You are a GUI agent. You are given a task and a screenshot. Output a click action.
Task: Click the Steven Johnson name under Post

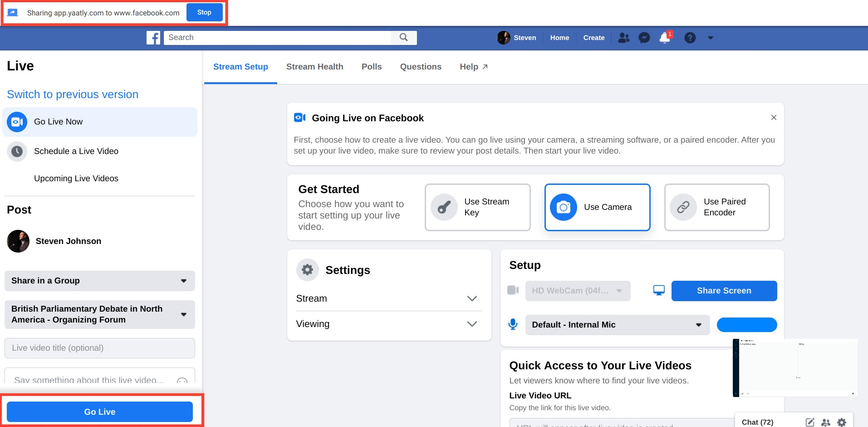click(69, 241)
